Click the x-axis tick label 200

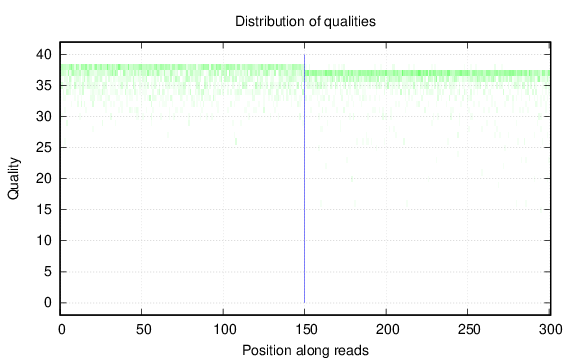[x=388, y=330]
